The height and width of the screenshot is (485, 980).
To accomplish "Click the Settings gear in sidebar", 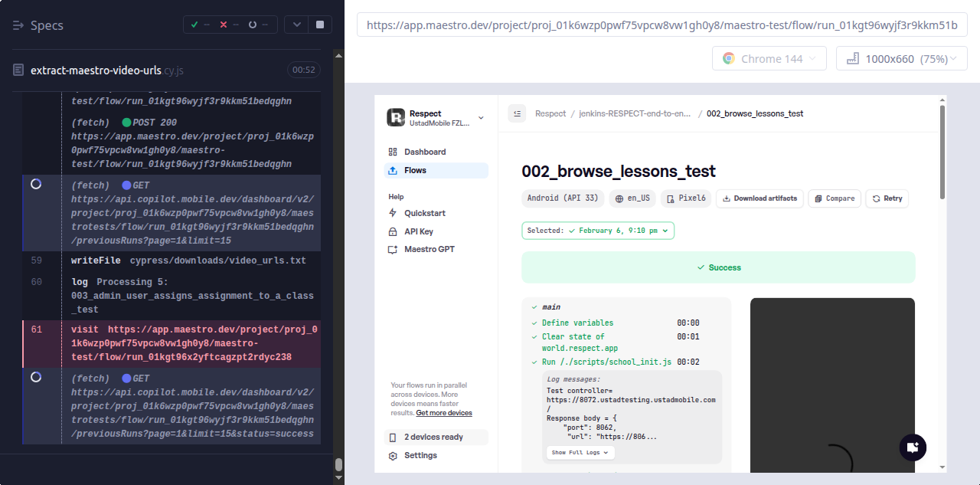I will click(x=393, y=456).
